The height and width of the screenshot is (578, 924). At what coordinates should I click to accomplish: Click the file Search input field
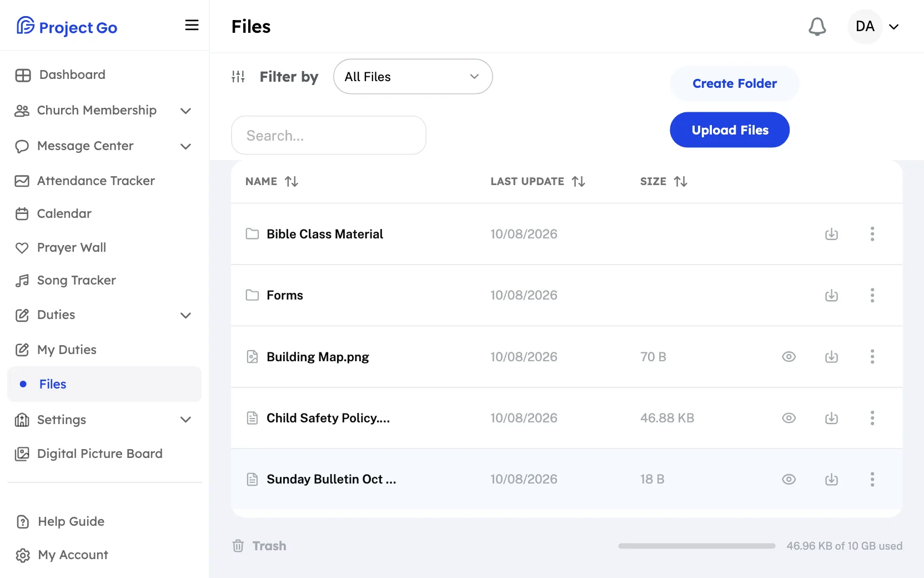point(329,135)
